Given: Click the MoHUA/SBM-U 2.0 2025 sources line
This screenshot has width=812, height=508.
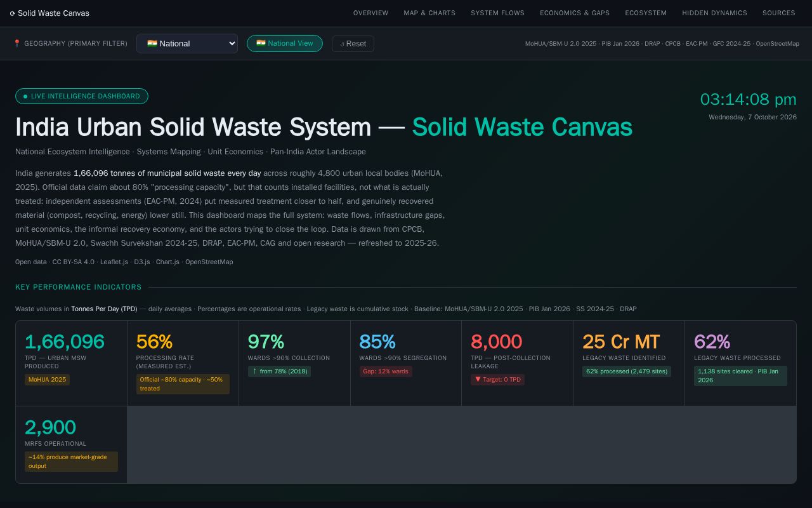Looking at the screenshot, I should pyautogui.click(x=662, y=44).
